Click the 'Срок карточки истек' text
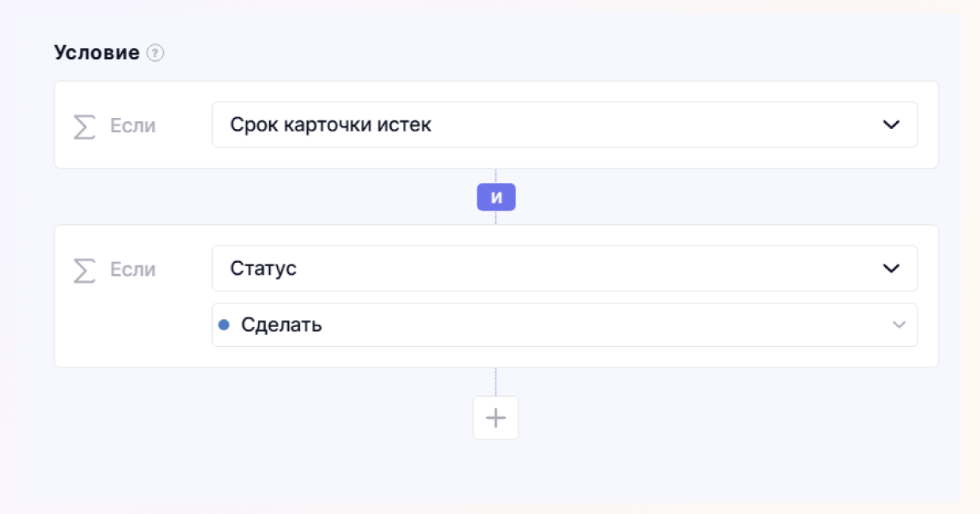Screen dimensions: 980x514 click(330, 124)
